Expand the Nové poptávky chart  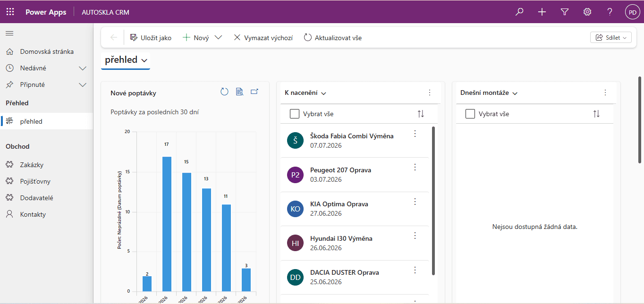click(254, 92)
